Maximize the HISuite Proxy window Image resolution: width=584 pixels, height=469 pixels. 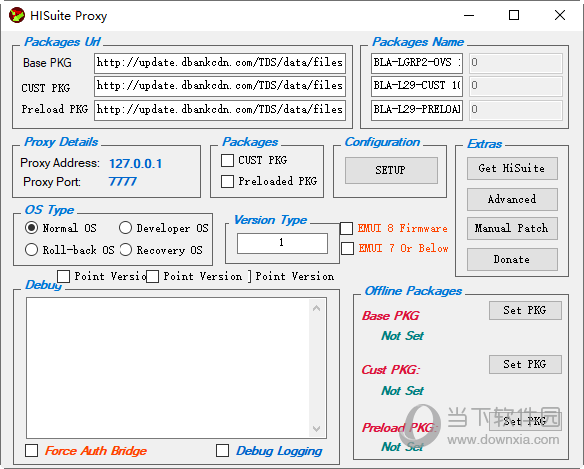(x=514, y=15)
